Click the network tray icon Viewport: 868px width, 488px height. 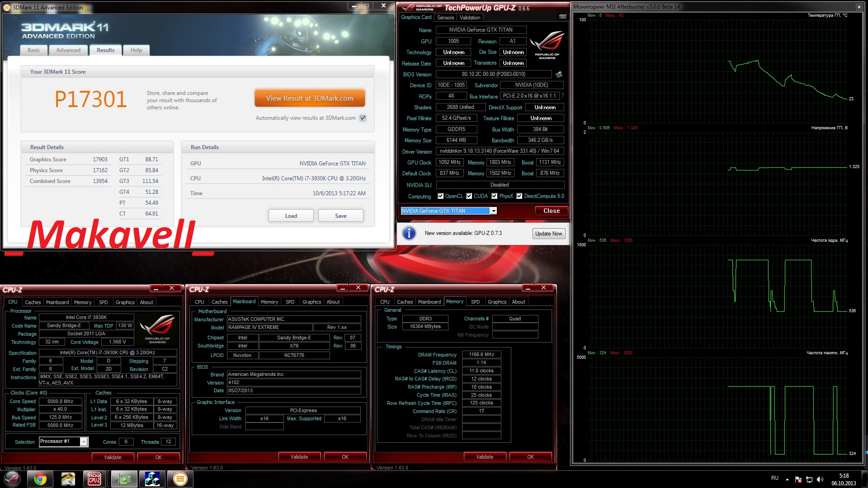(809, 479)
